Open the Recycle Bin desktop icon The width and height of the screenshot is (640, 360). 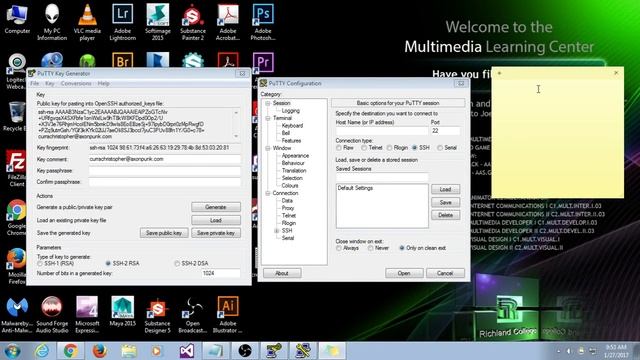click(x=16, y=116)
